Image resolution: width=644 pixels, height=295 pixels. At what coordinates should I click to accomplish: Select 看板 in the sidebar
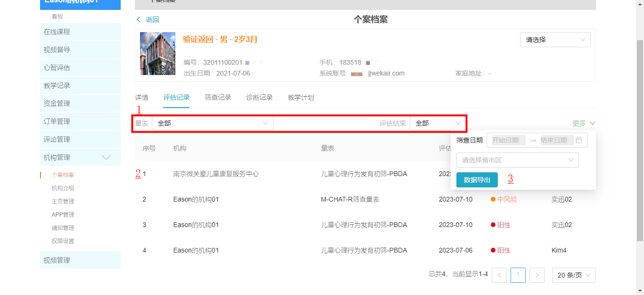coord(57,17)
